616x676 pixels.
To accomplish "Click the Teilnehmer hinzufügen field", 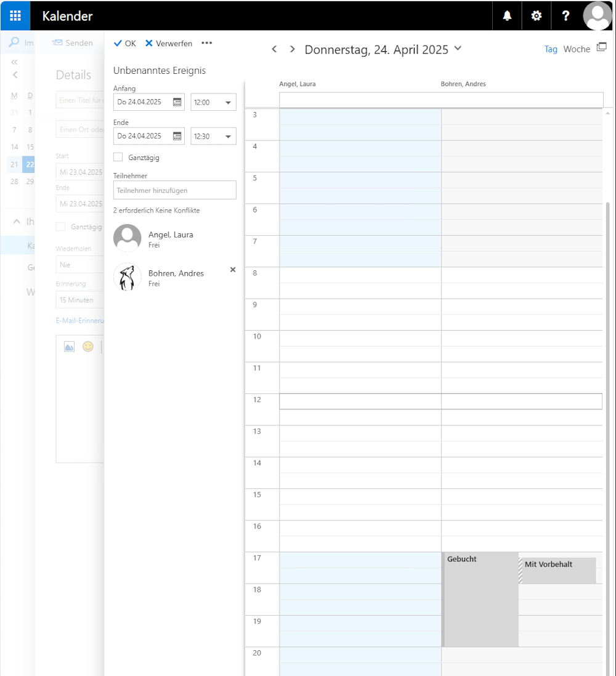I will click(x=175, y=190).
